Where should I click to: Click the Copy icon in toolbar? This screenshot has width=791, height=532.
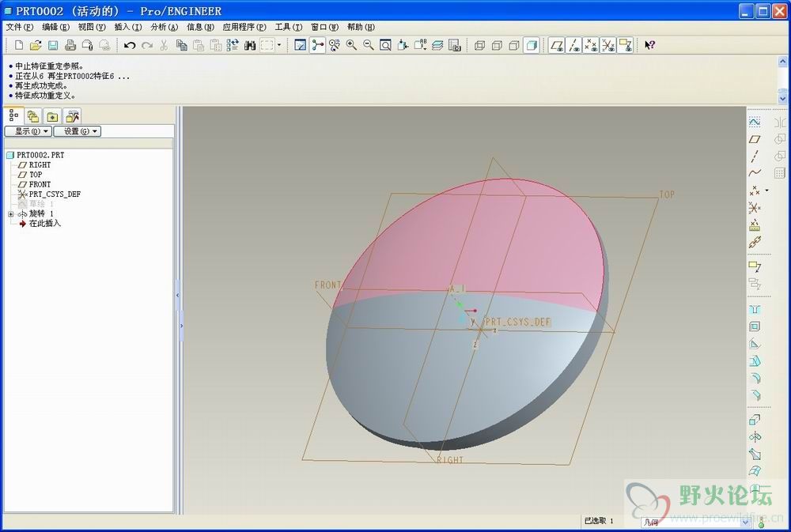[x=182, y=45]
